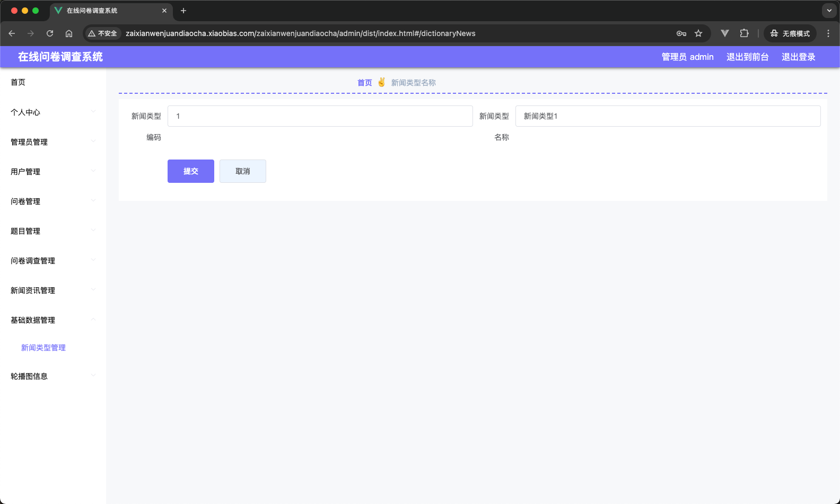Expand 问卷管理 sidebar menu

[x=53, y=201]
